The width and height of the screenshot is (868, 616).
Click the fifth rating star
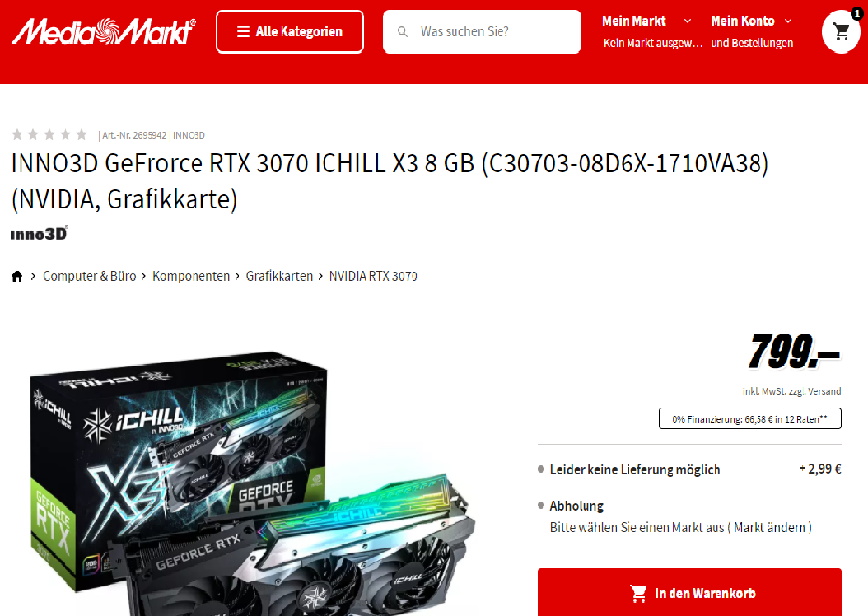click(x=82, y=134)
